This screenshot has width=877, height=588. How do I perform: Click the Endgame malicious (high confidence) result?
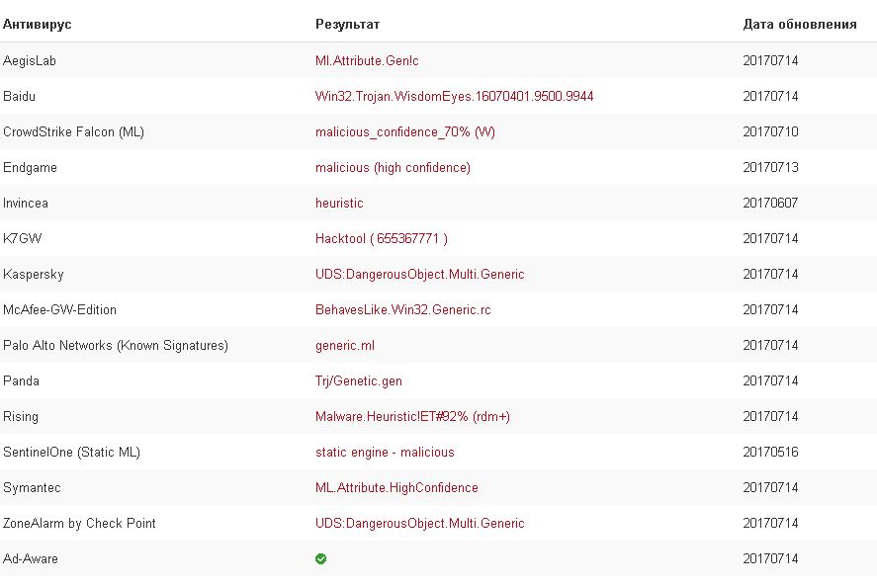pos(393,168)
